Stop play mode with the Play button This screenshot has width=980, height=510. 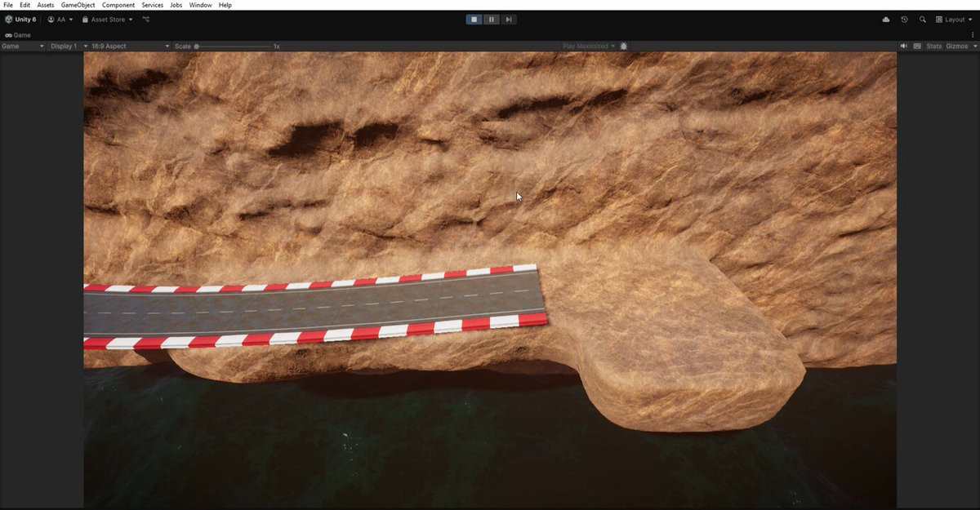[x=474, y=20]
